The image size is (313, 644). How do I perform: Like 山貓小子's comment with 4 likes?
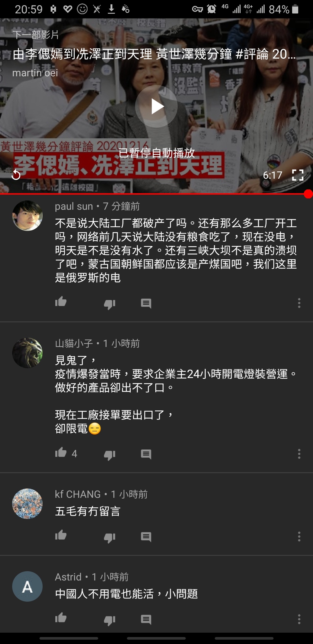pyautogui.click(x=61, y=453)
